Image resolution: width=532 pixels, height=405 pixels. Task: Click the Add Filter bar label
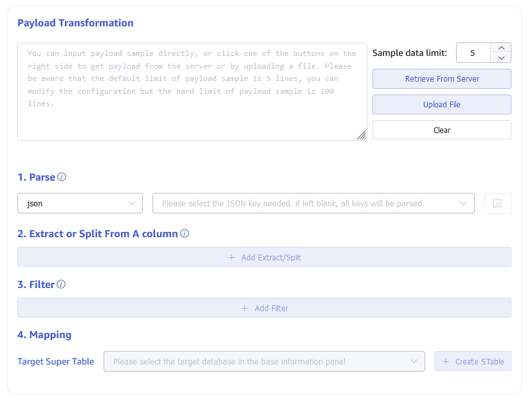click(x=271, y=309)
